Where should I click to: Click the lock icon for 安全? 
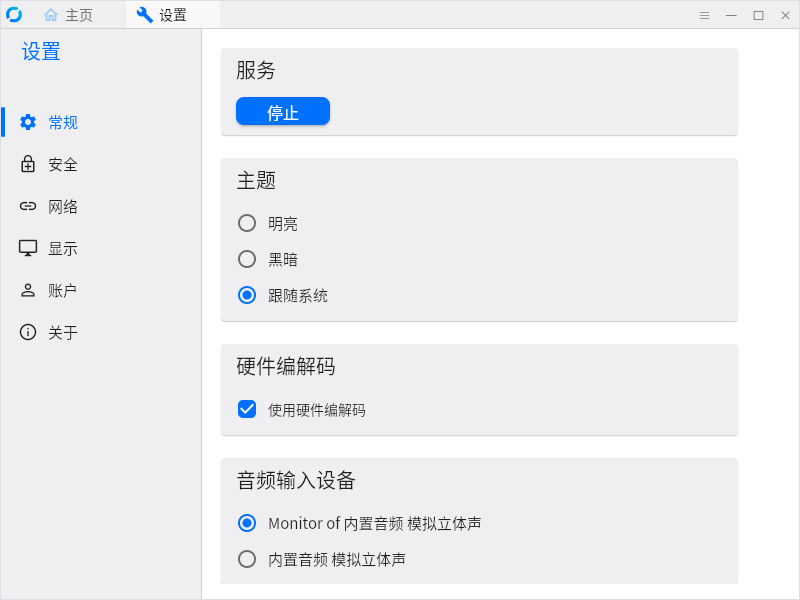pos(28,164)
